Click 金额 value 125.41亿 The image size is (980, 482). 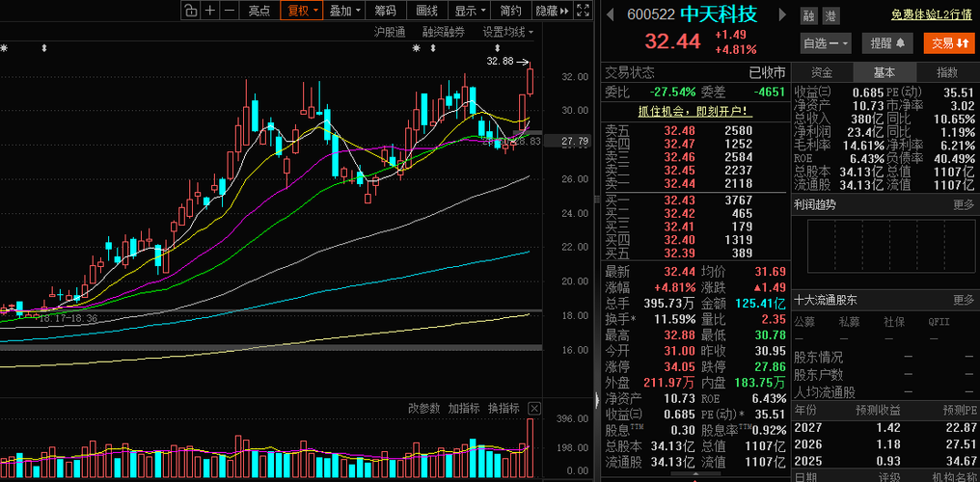coord(760,304)
